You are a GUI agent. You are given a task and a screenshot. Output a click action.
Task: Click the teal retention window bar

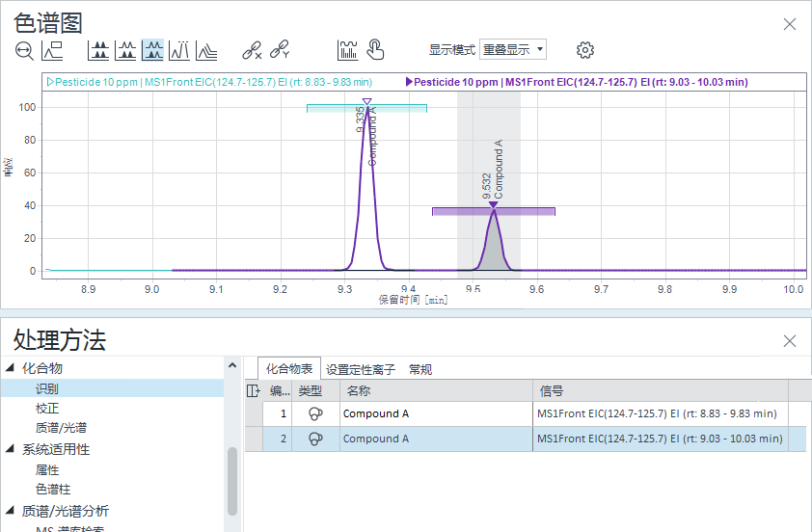coord(366,108)
